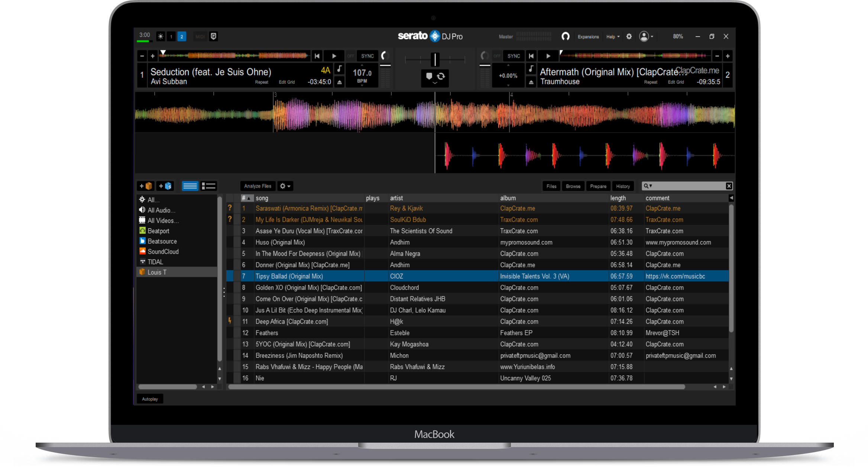Click the add crate icon
This screenshot has height=469, width=868.
(x=146, y=186)
